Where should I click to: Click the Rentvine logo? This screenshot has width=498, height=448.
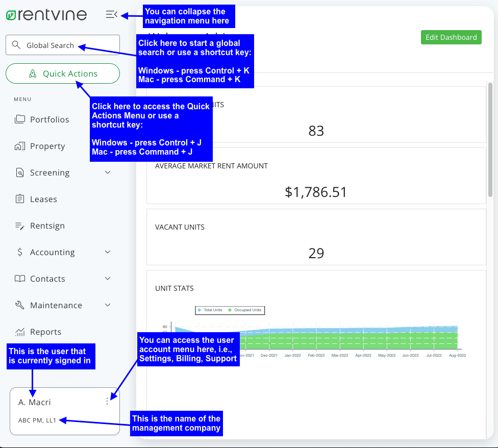coord(46,15)
